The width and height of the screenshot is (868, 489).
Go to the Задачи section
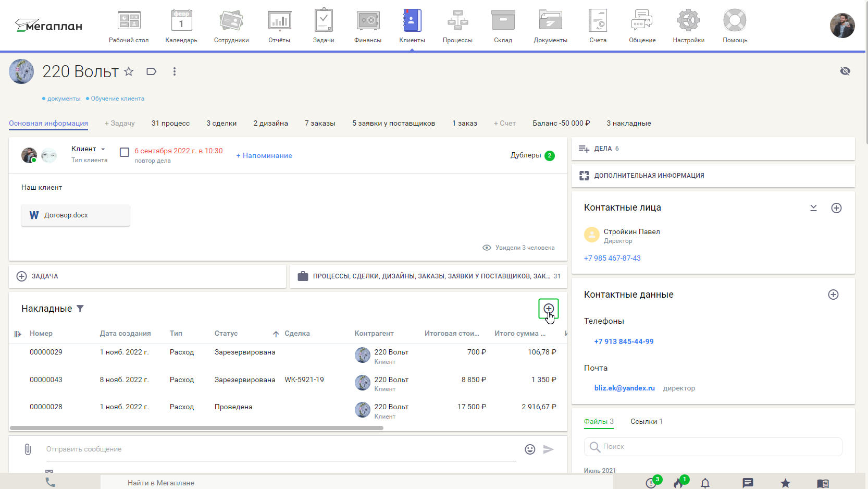click(x=324, y=26)
